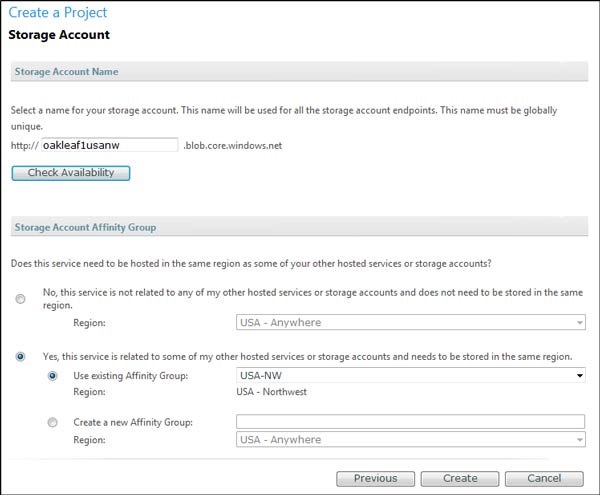Click the 'Does this service need to be hosted' question text
This screenshot has width=600, height=495.
point(251,264)
